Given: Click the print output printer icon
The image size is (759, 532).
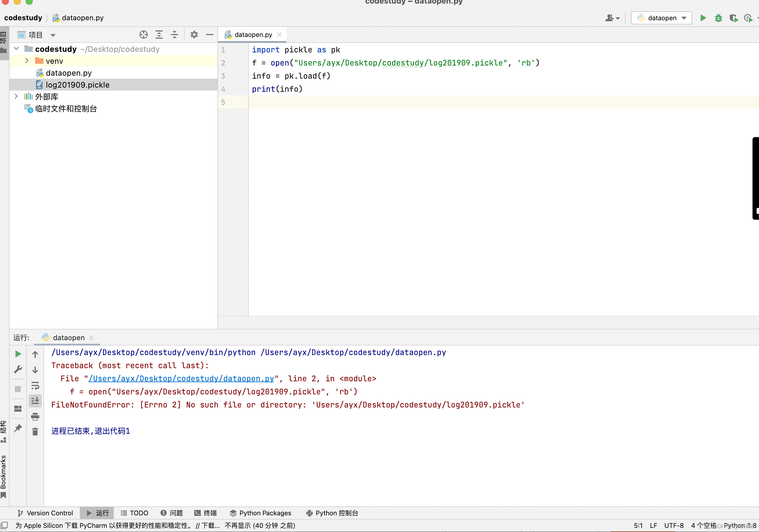Looking at the screenshot, I should pyautogui.click(x=35, y=417).
